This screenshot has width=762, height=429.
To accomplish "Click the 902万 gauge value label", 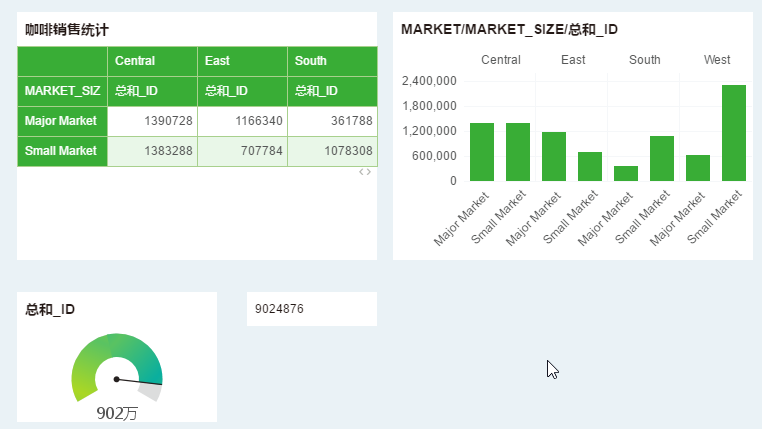I will pos(117,413).
